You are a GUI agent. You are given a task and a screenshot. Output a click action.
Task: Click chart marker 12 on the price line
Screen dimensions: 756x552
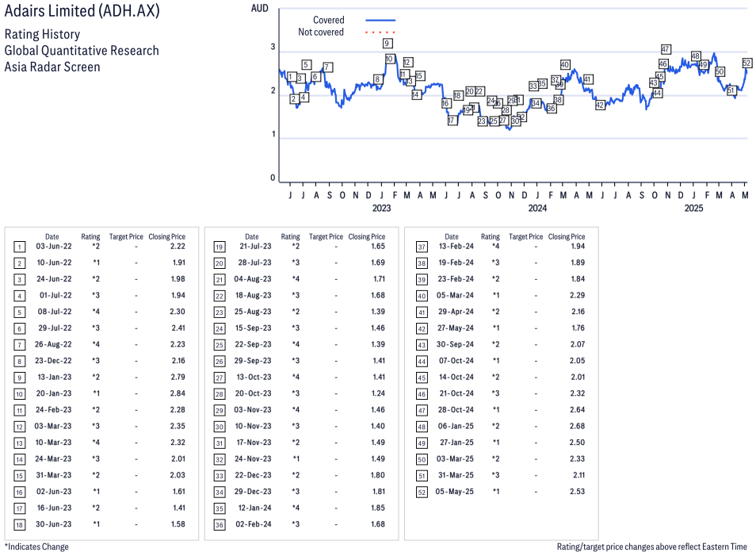407,62
